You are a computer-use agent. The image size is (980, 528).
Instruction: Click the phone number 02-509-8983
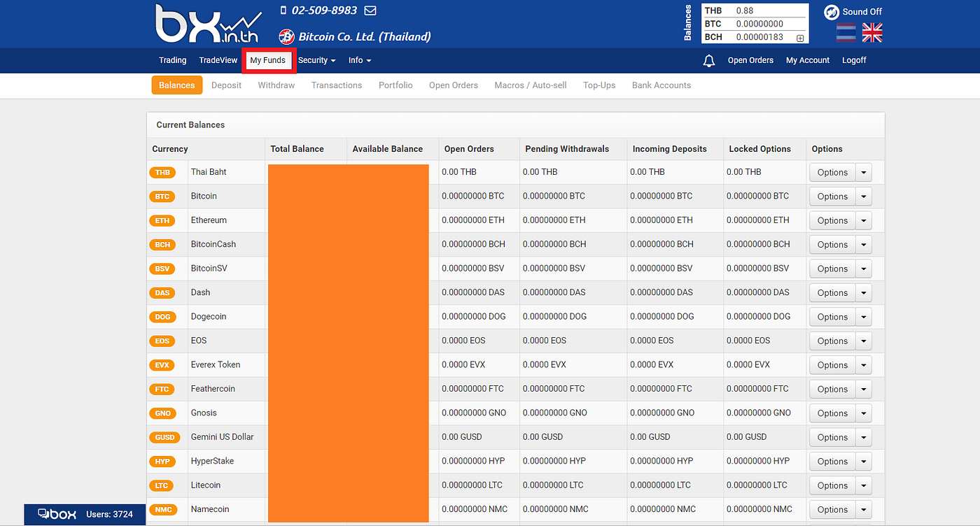click(324, 10)
